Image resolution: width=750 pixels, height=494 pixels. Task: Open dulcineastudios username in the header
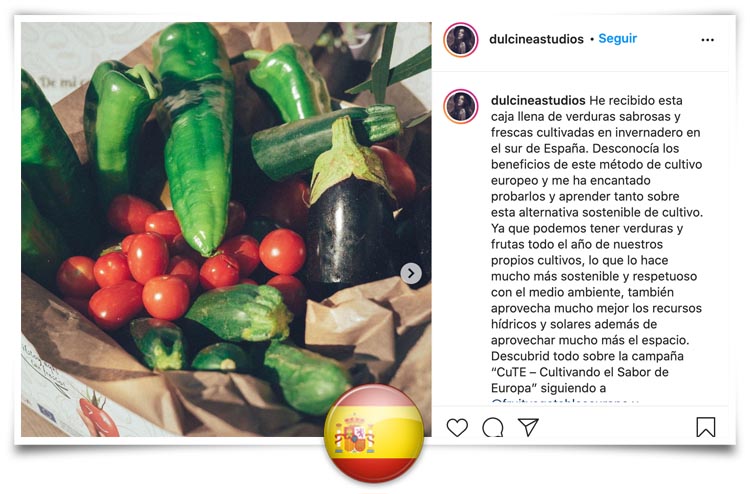click(x=536, y=39)
